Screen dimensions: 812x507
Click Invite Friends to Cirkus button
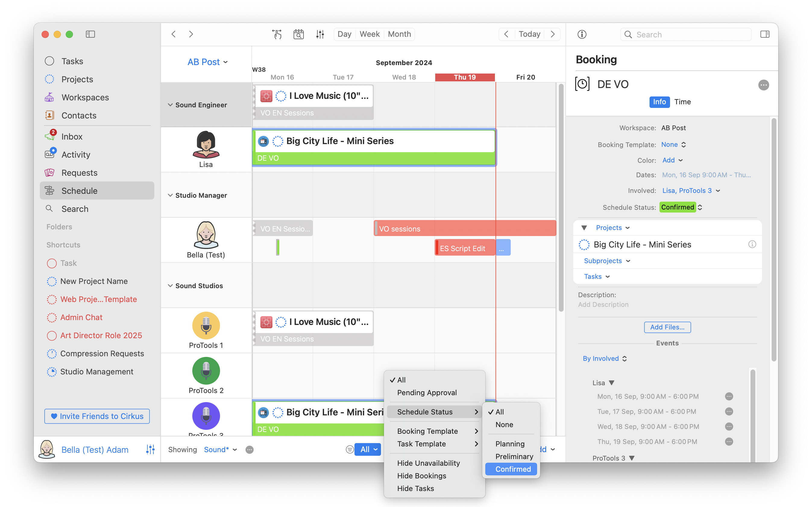[x=97, y=416]
